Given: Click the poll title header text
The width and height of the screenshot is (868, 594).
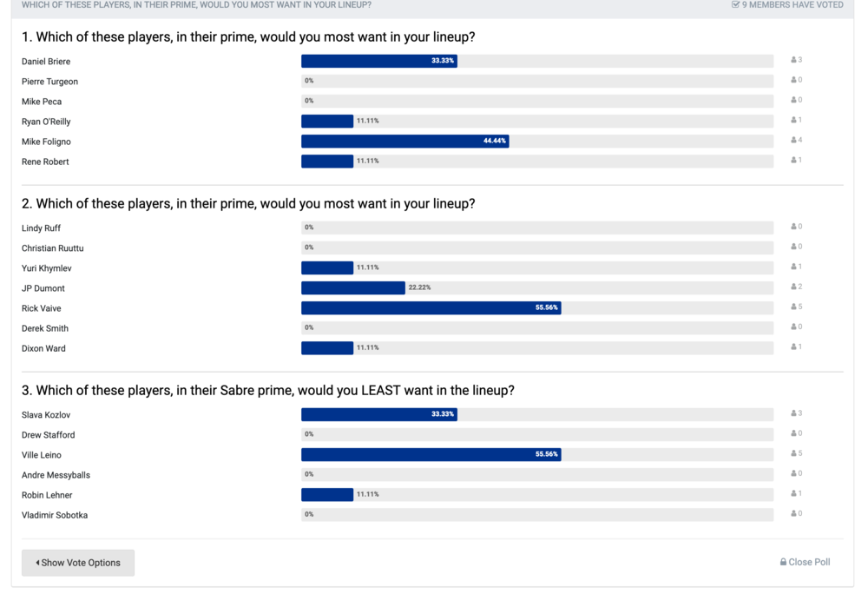Looking at the screenshot, I should [196, 5].
